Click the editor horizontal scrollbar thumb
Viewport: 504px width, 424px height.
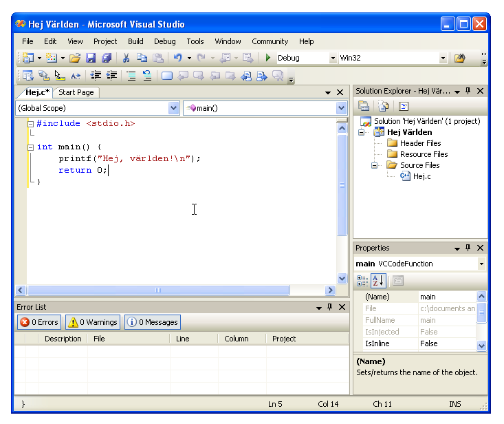[x=158, y=290]
